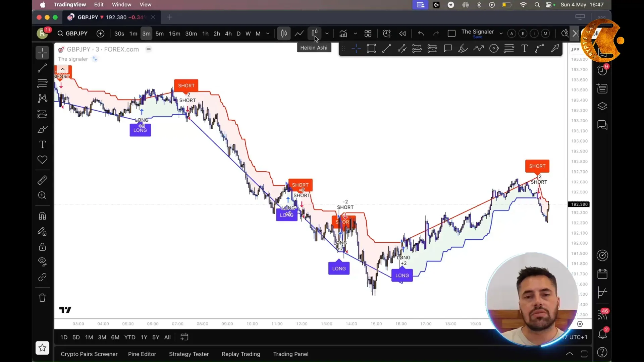
Task: Open the GBPJPY symbol search
Action: click(72, 34)
